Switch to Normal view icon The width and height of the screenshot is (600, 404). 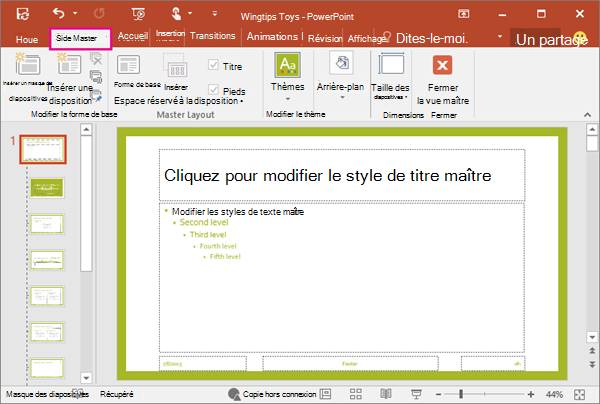coord(325,394)
